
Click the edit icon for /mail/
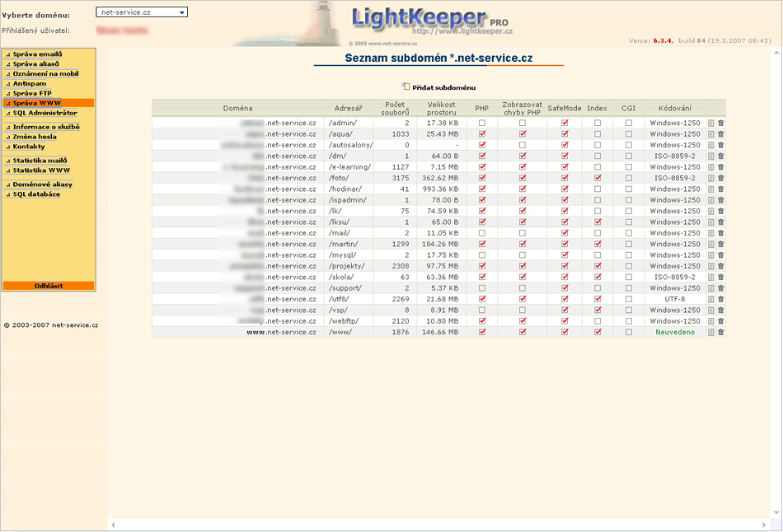(710, 233)
